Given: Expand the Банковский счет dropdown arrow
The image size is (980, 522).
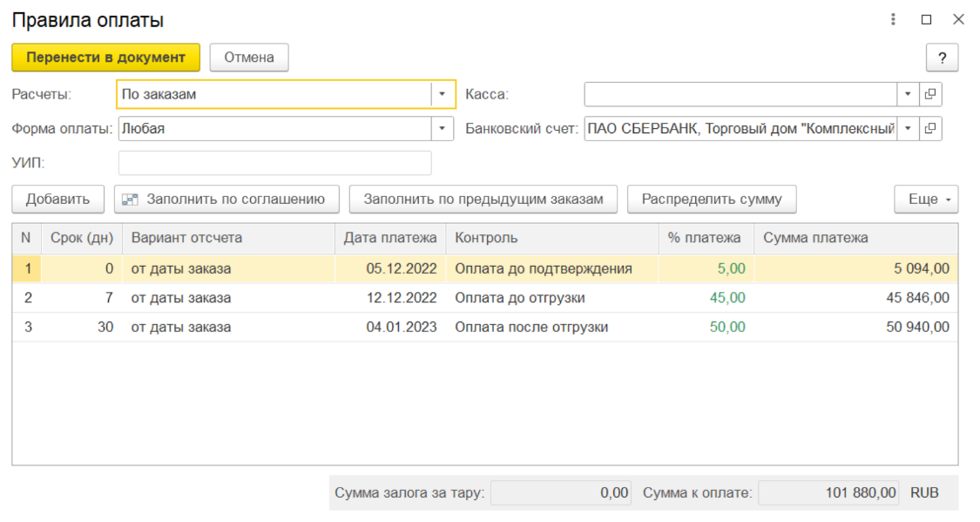Looking at the screenshot, I should tap(908, 129).
